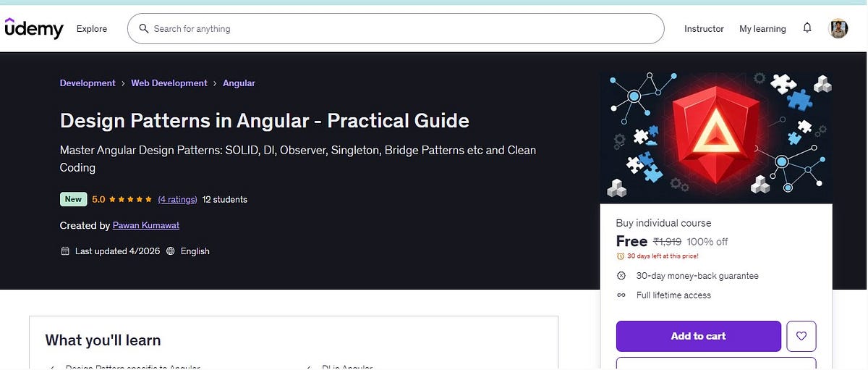Click the English language text
Viewport: 868px width, 370px height.
point(195,251)
